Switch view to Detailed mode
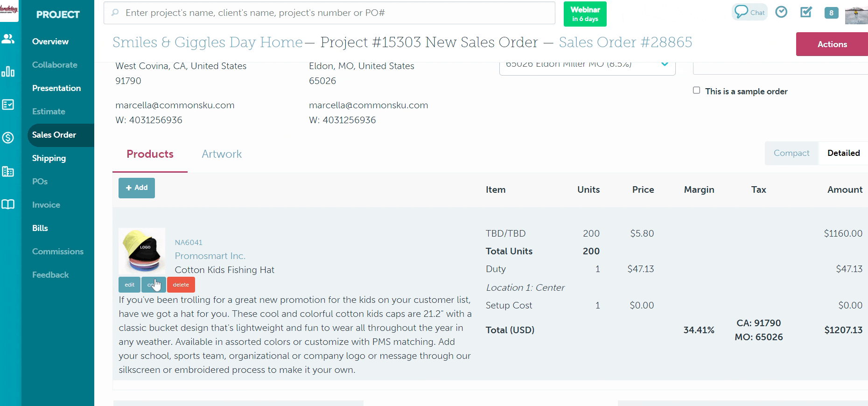Screen dimensions: 868x406 point(843,153)
